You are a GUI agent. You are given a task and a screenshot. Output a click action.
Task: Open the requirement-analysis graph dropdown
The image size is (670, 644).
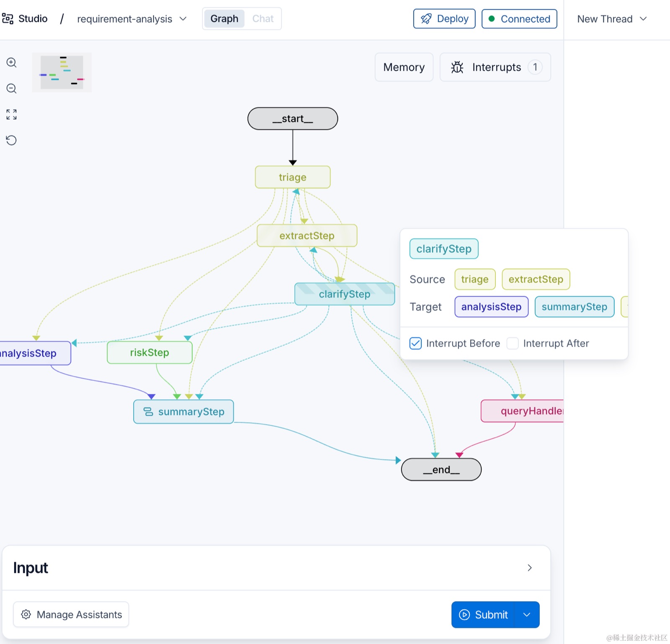pyautogui.click(x=132, y=19)
